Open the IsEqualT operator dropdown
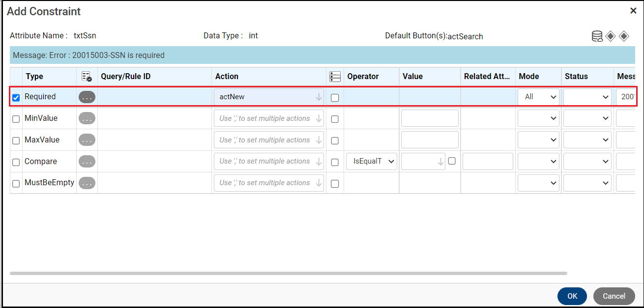The height and width of the screenshot is (308, 644). 371,161
